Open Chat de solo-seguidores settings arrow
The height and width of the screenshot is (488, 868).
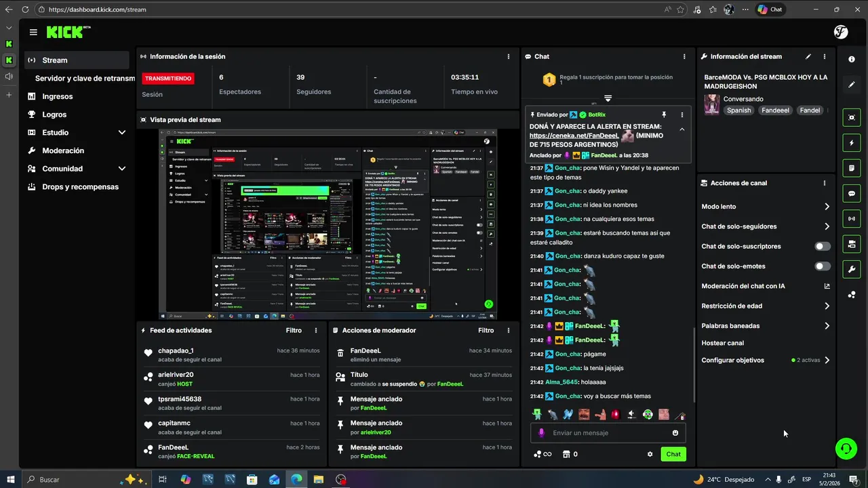click(827, 226)
